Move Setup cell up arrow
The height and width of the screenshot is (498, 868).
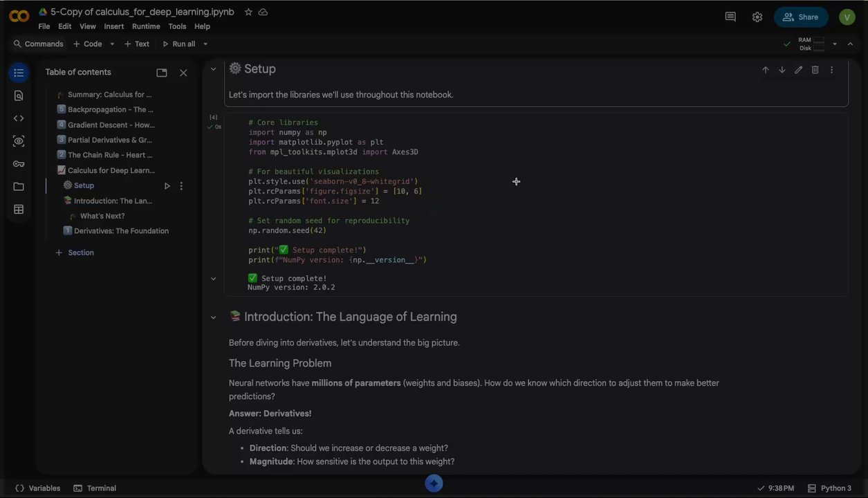point(766,70)
